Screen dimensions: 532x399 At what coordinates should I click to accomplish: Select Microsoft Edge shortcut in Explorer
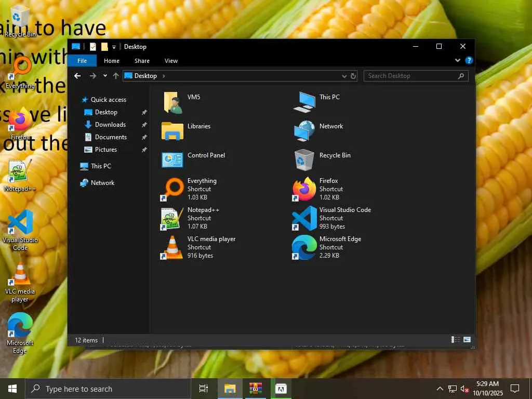pos(327,247)
